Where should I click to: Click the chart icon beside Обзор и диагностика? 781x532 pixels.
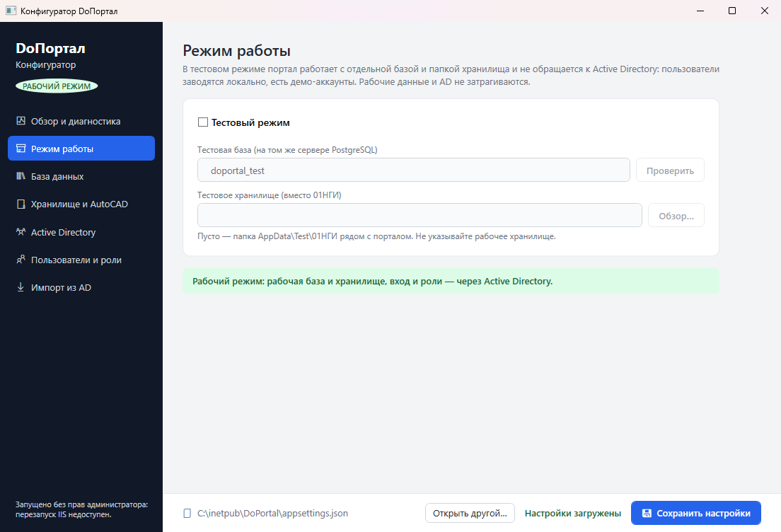click(x=21, y=121)
